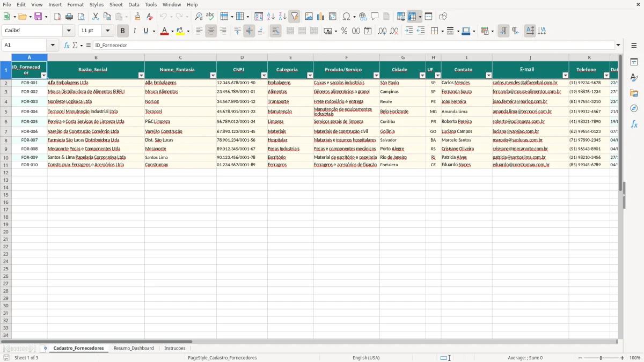This screenshot has width=644, height=362.
Task: Select column header J
Action: tap(530, 57)
